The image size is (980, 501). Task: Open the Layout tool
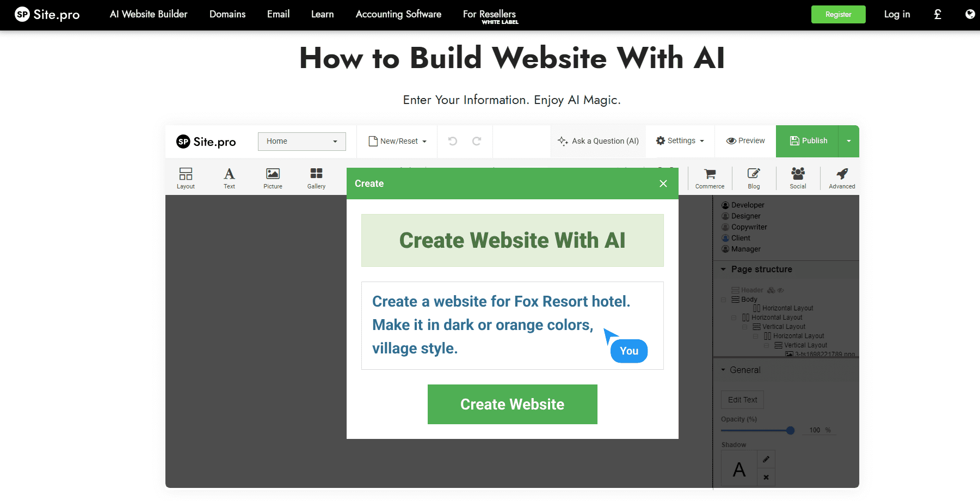(186, 178)
